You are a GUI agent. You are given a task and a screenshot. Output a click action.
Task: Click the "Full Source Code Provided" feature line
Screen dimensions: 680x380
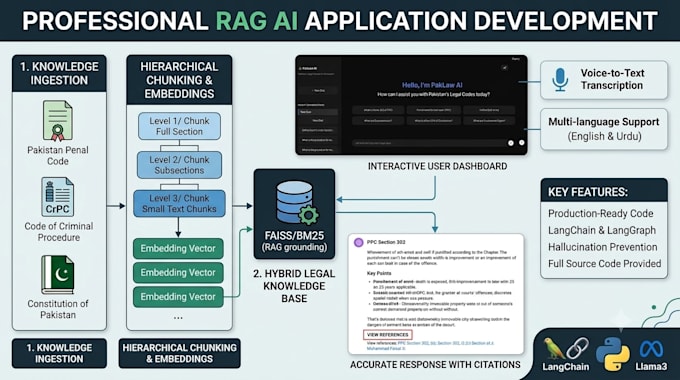[x=605, y=263]
